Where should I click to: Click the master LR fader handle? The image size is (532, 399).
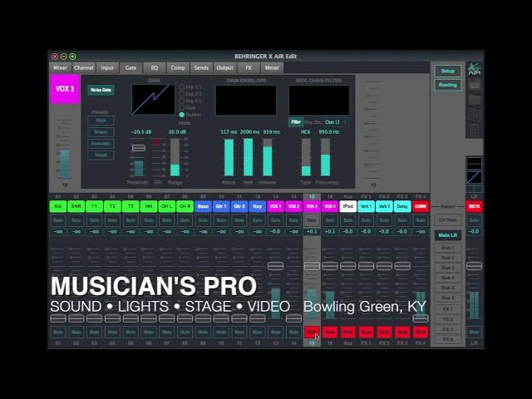(x=474, y=266)
